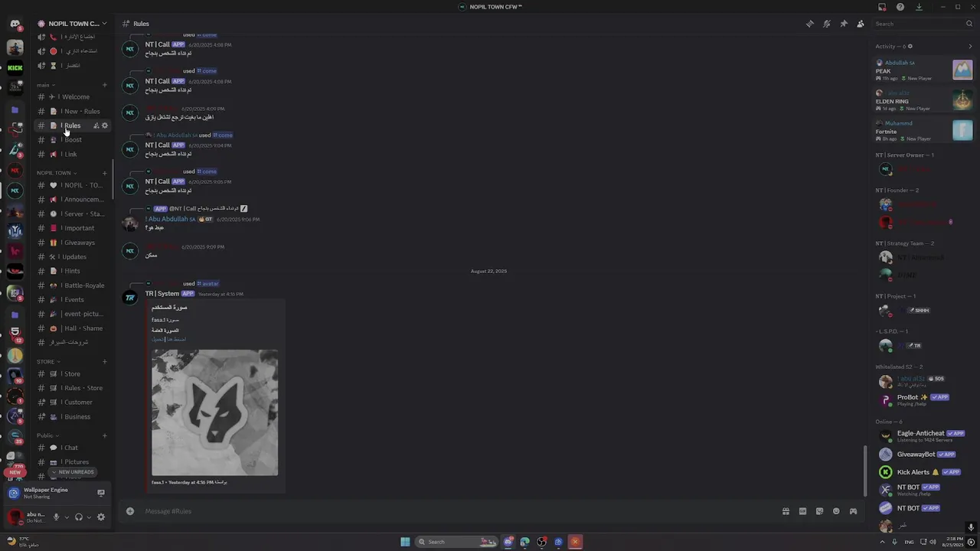The image size is (980, 551).
Task: Jump to NEW UNREADS in channel list
Action: tap(73, 472)
